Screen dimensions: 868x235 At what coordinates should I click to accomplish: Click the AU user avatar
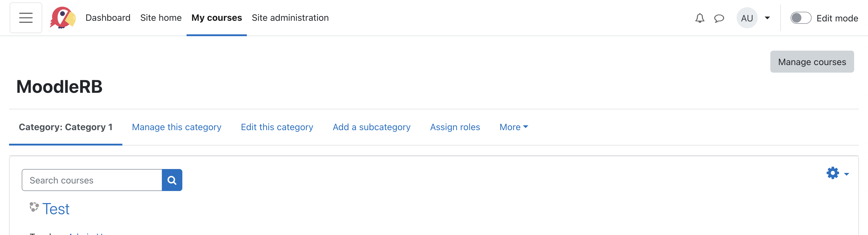[747, 18]
